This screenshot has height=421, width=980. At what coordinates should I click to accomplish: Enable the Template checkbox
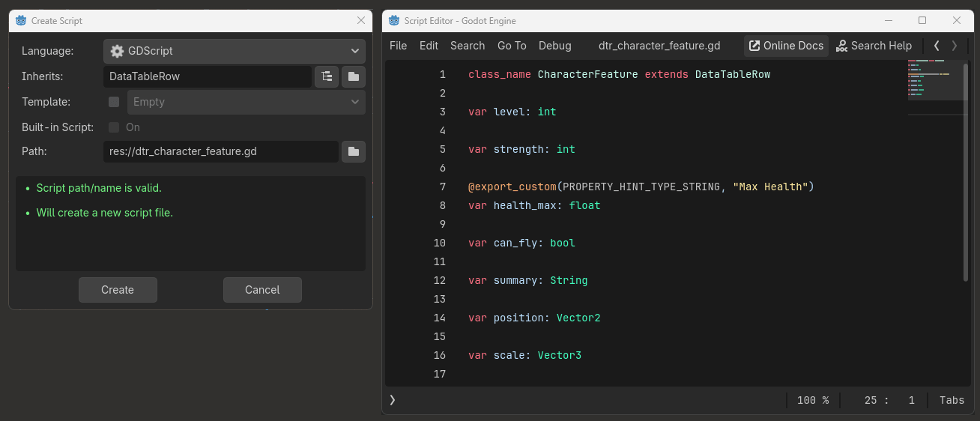pos(114,102)
